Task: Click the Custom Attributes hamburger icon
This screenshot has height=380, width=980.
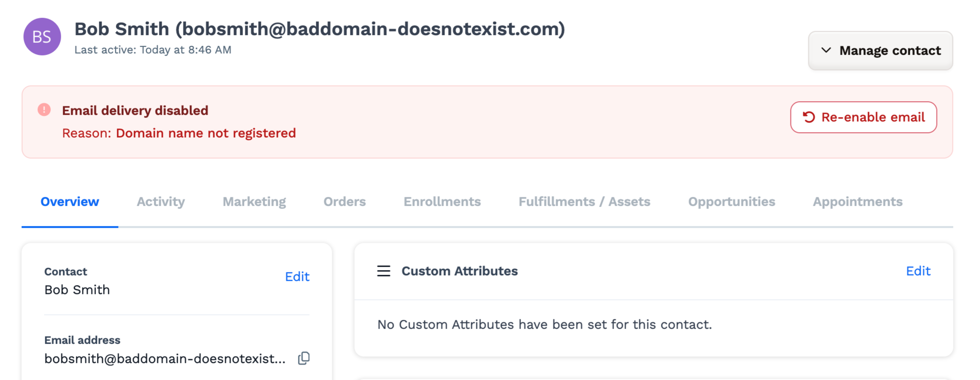Action: pos(384,271)
